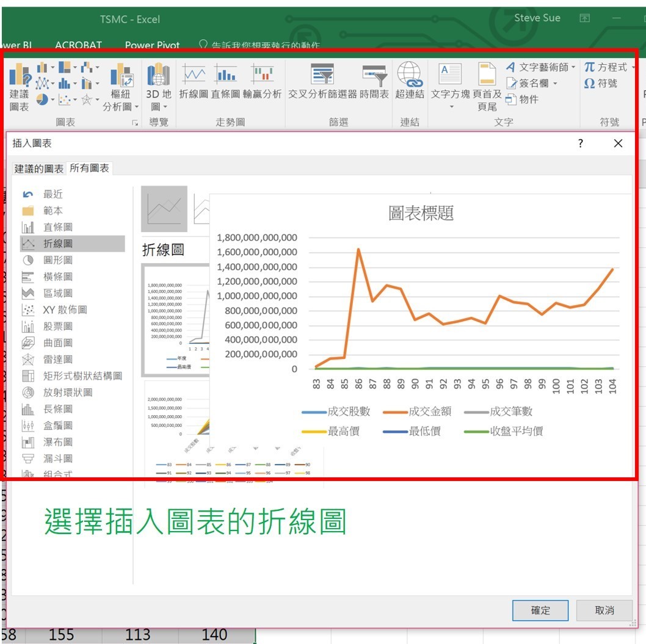Click the insert scatter chart ribbon icon
Image resolution: width=646 pixels, height=644 pixels.
point(64,99)
